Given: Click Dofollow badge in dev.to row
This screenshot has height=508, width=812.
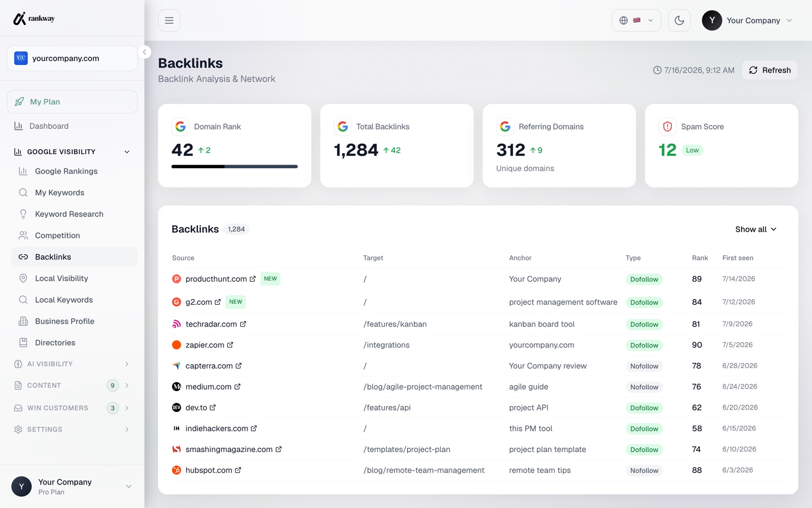Looking at the screenshot, I should [644, 408].
